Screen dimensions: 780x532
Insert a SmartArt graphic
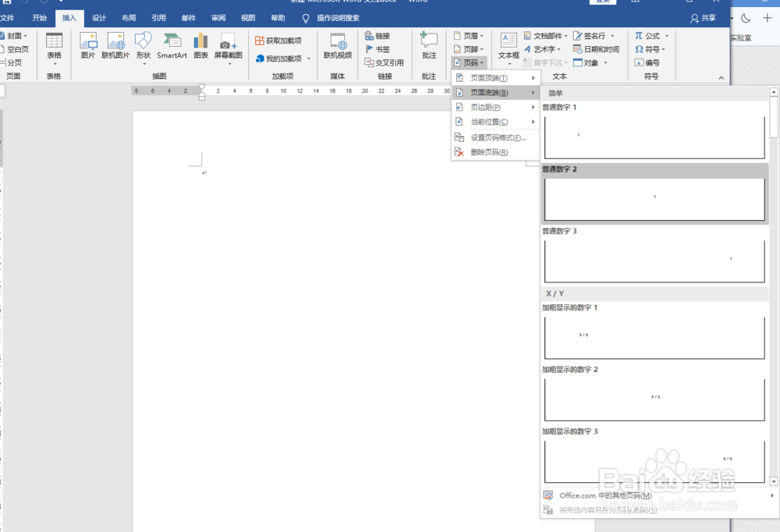(172, 46)
